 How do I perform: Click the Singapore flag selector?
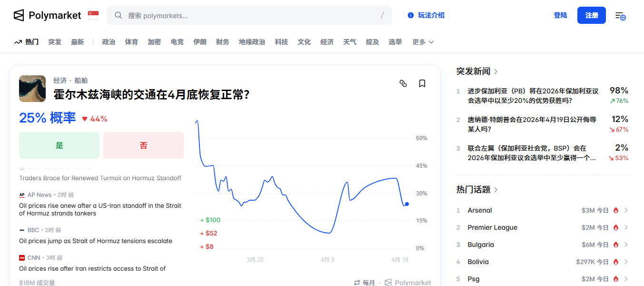click(93, 15)
